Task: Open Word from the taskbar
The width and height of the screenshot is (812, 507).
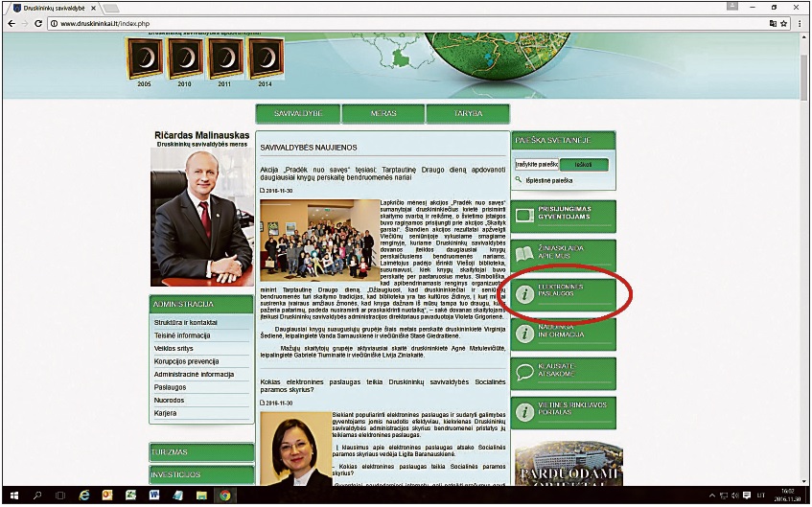Action: pos(153,495)
